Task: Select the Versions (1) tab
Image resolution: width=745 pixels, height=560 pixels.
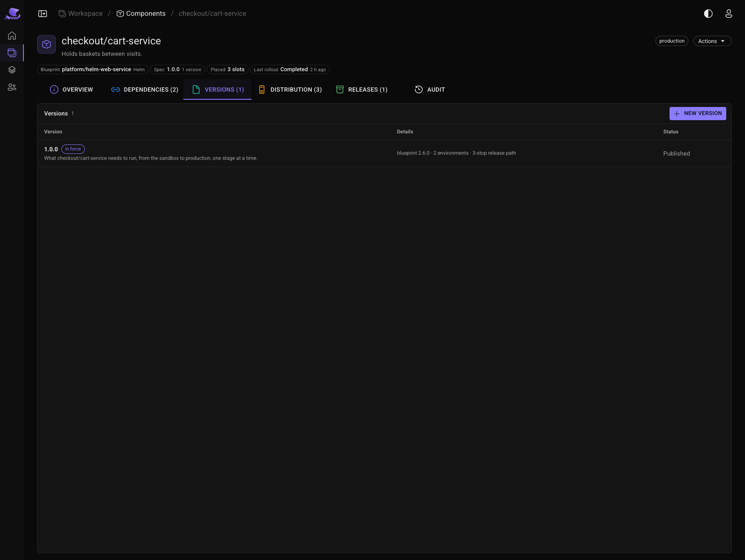Action: 217,89
